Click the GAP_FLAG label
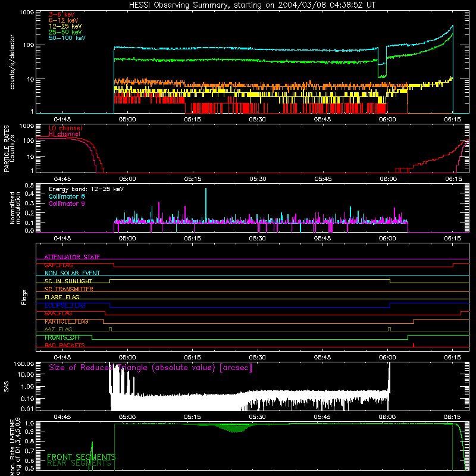476x476 pixels. [58, 265]
